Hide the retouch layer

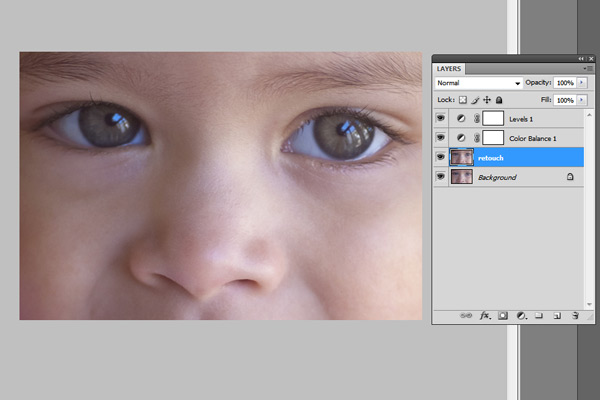441,157
